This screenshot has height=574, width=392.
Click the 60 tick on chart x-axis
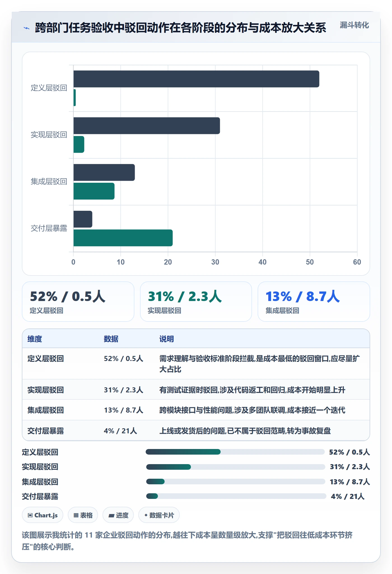(x=357, y=262)
